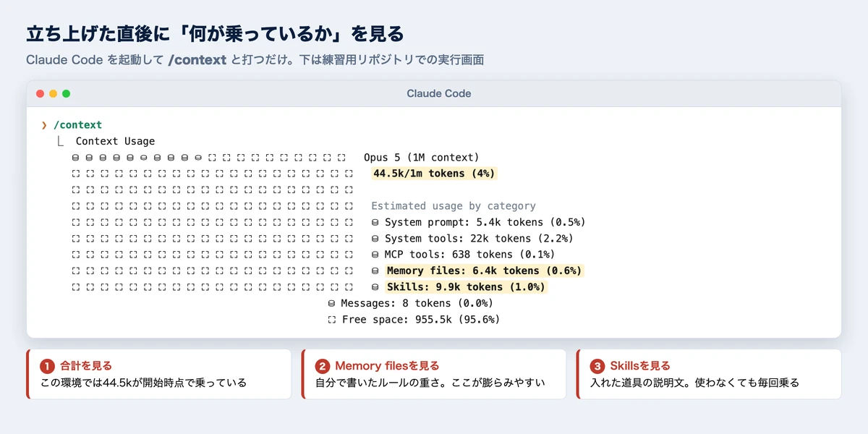Select "Free space: 955.5k (95.6%)" line
The image size is (868, 434).
421,320
